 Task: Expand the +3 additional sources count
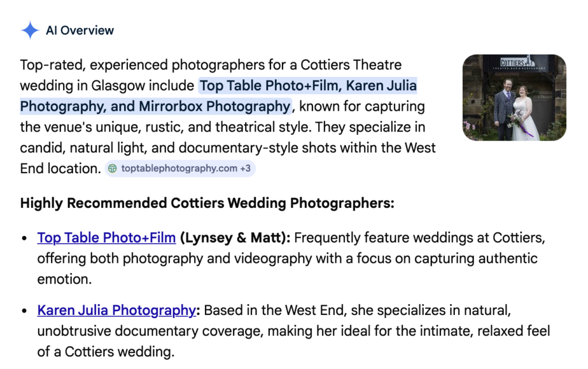click(245, 169)
